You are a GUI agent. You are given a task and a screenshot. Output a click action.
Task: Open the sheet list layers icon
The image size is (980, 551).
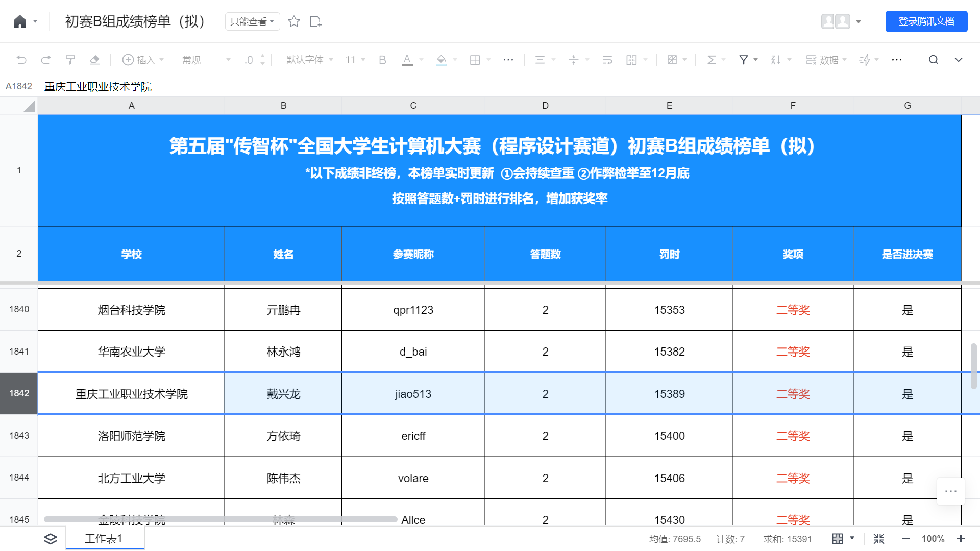pyautogui.click(x=51, y=539)
